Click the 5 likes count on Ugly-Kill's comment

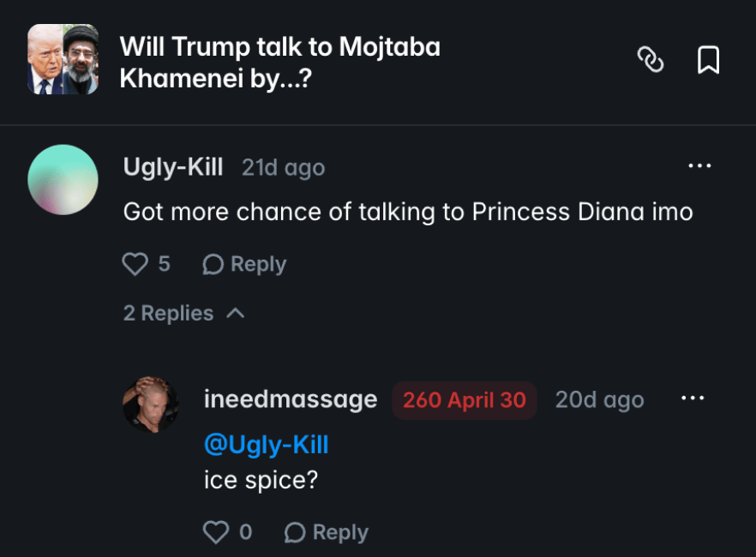(163, 264)
